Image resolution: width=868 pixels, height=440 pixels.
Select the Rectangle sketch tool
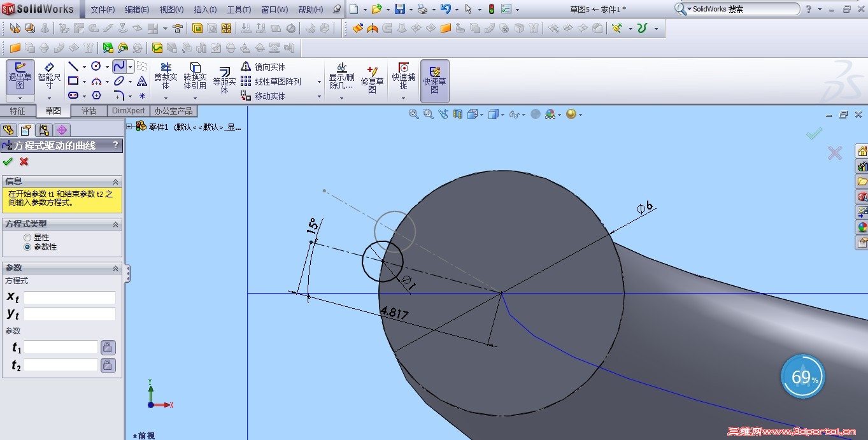[x=74, y=81]
